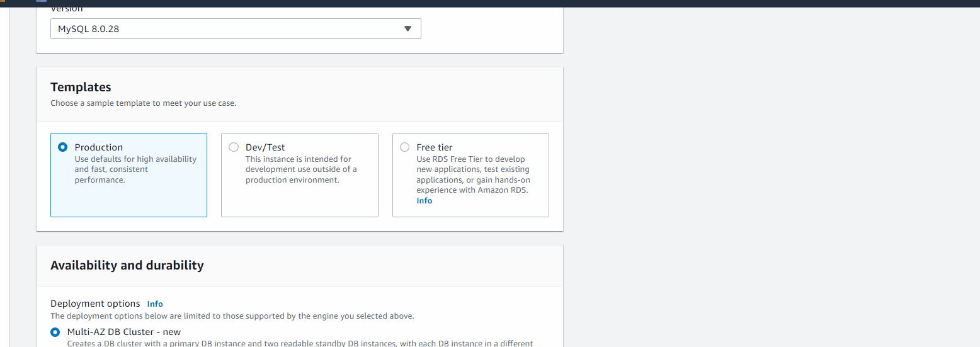Open the Info link in Free tier card
The height and width of the screenshot is (347, 980).
click(424, 200)
